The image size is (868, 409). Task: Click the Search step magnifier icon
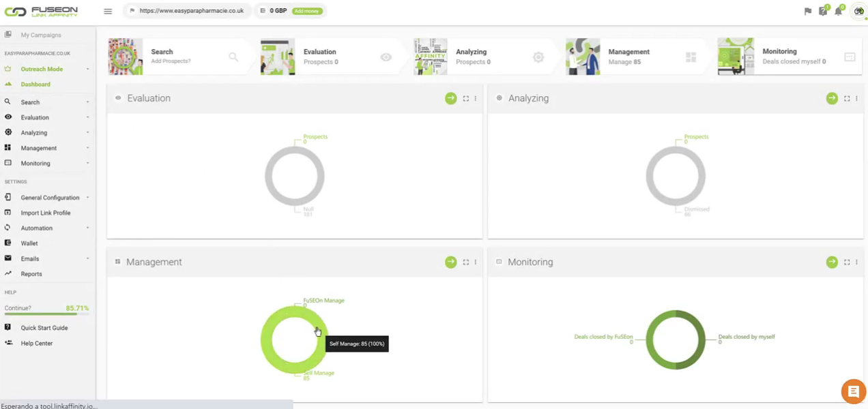click(x=233, y=57)
